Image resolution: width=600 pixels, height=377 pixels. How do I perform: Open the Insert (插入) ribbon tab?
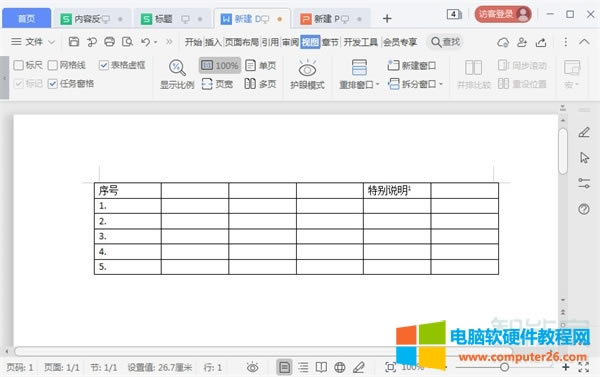click(213, 42)
